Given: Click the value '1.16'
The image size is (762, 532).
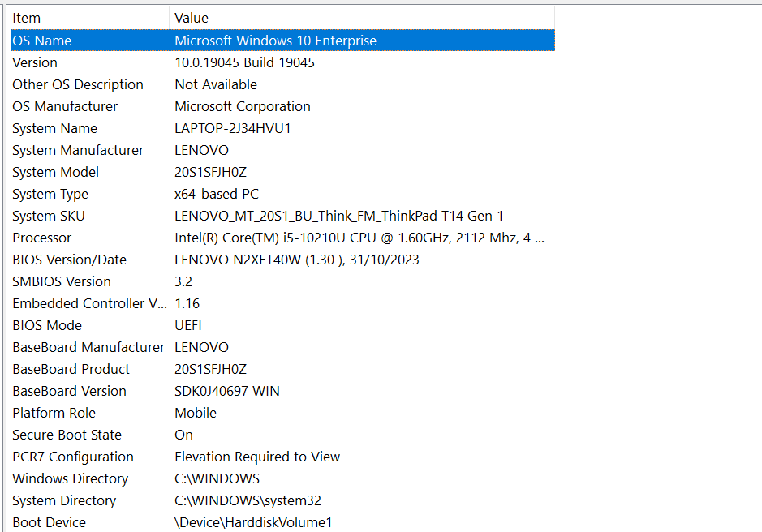Looking at the screenshot, I should tap(187, 303).
